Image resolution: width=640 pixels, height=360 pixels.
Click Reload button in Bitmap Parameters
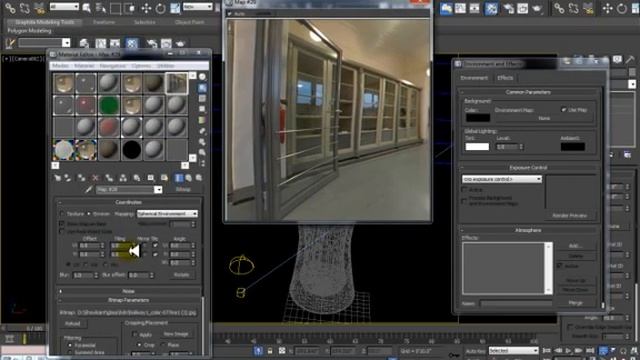[73, 324]
